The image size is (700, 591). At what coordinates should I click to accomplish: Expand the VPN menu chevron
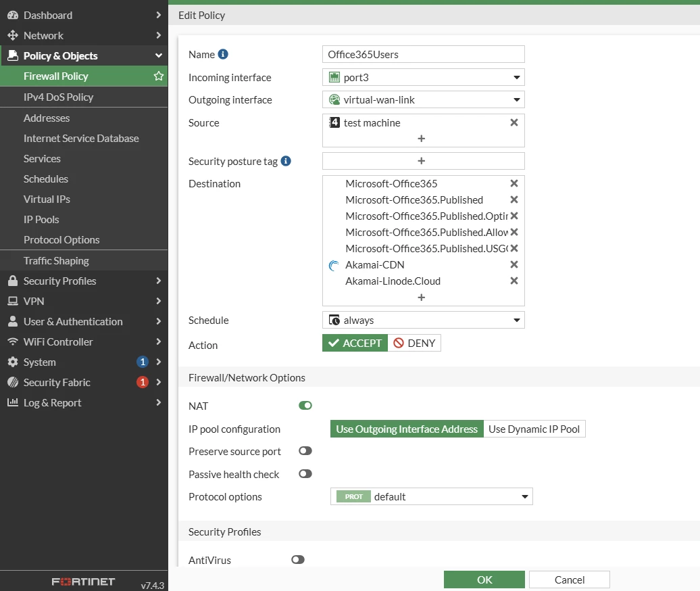click(x=158, y=301)
